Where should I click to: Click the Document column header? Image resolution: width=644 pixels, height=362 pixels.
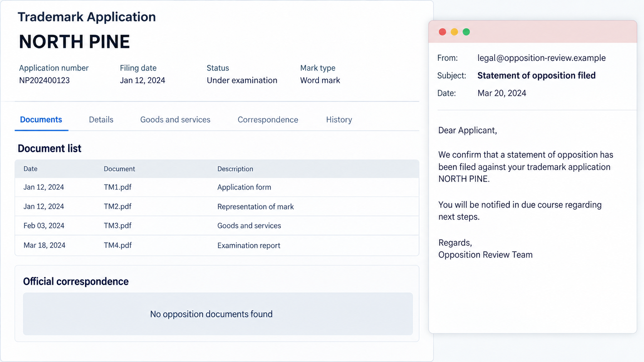(x=119, y=169)
